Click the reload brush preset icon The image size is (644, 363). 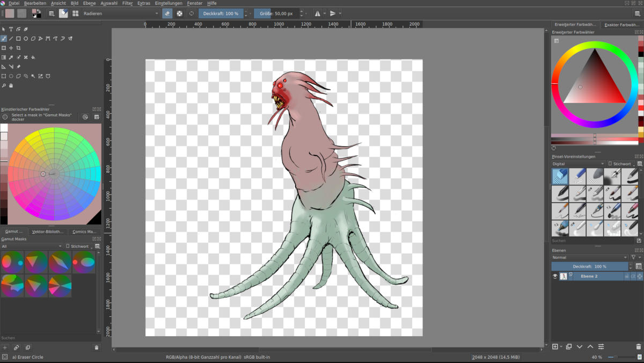point(192,13)
